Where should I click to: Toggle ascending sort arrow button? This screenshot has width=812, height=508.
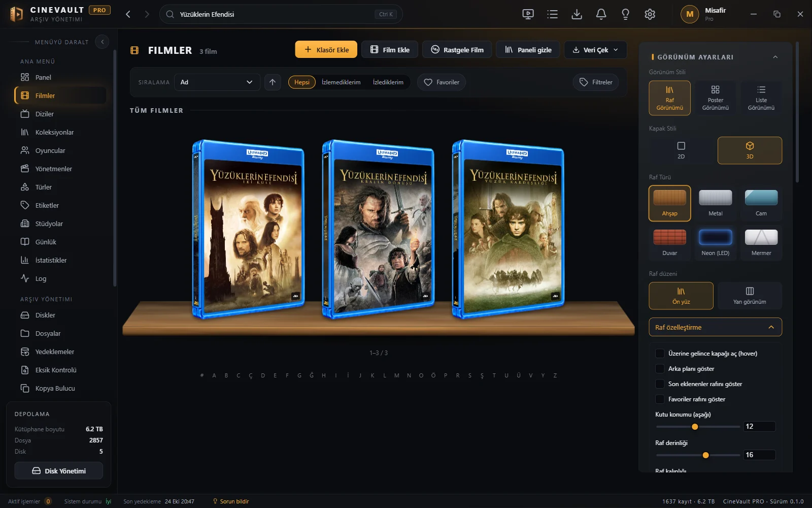point(273,82)
